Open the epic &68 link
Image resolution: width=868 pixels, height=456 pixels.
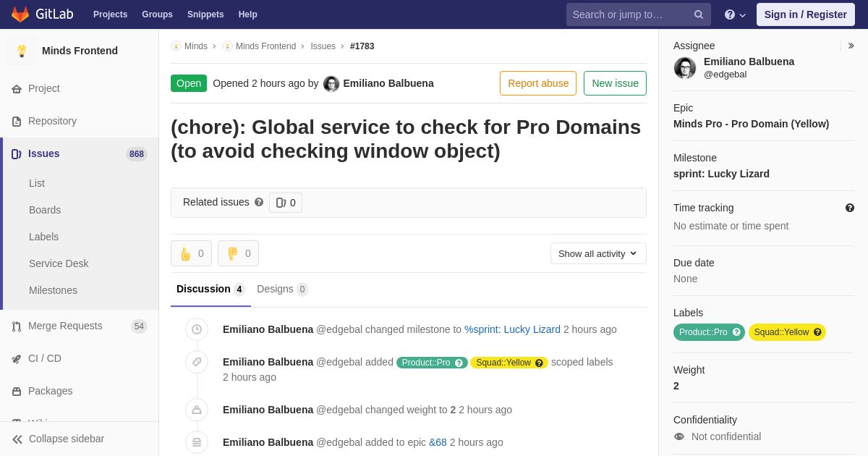[438, 442]
